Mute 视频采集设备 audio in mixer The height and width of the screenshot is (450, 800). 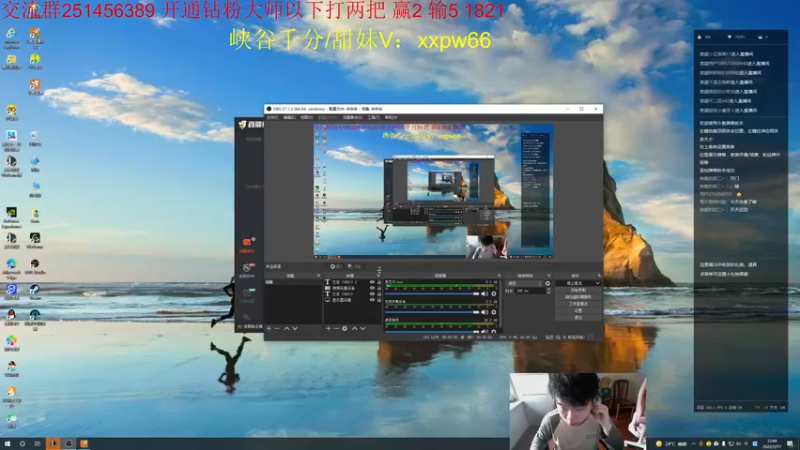[485, 312]
